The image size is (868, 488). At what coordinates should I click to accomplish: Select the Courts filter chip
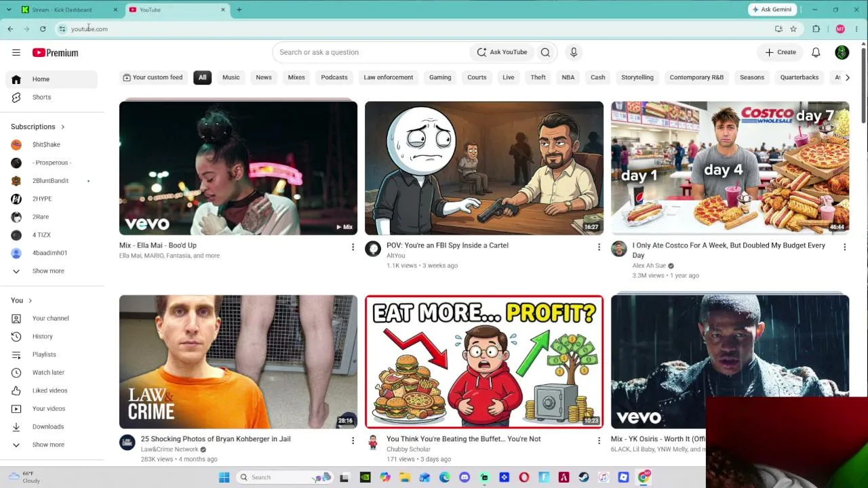(477, 77)
